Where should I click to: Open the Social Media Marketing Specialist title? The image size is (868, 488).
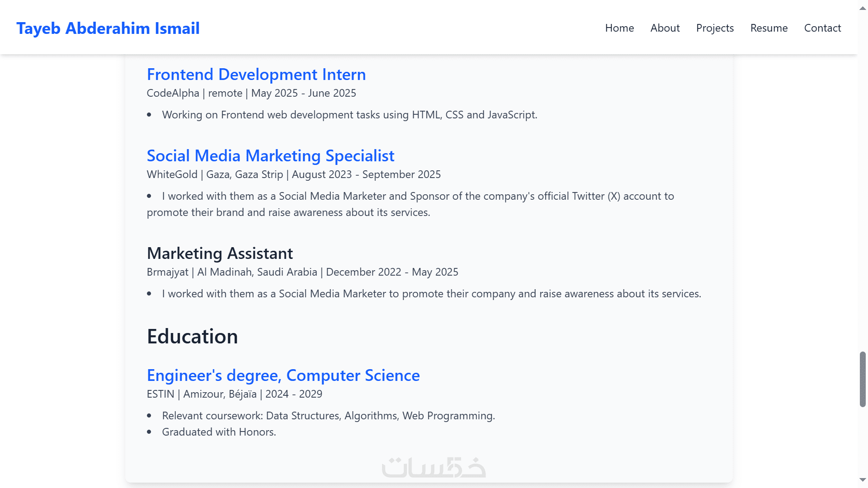coord(270,156)
